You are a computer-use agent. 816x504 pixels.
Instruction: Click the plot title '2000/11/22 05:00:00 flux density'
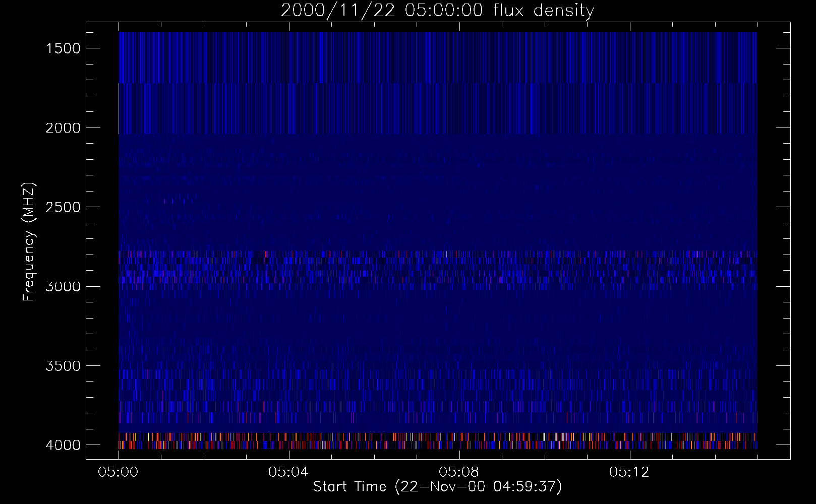point(437,11)
